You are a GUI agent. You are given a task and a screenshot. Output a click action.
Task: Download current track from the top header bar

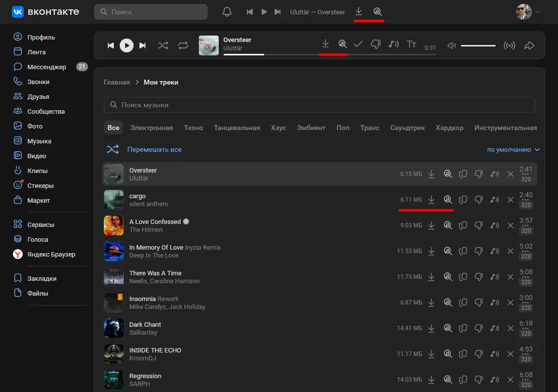point(359,12)
